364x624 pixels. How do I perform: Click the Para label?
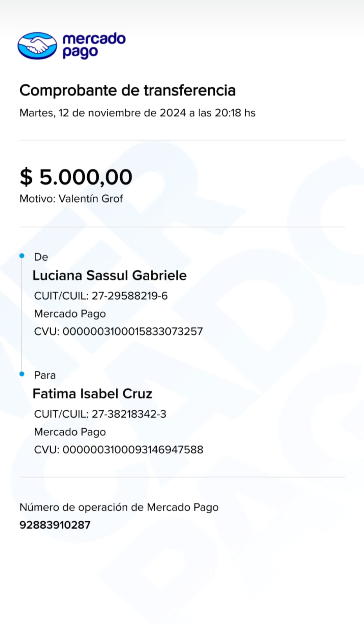pyautogui.click(x=45, y=375)
